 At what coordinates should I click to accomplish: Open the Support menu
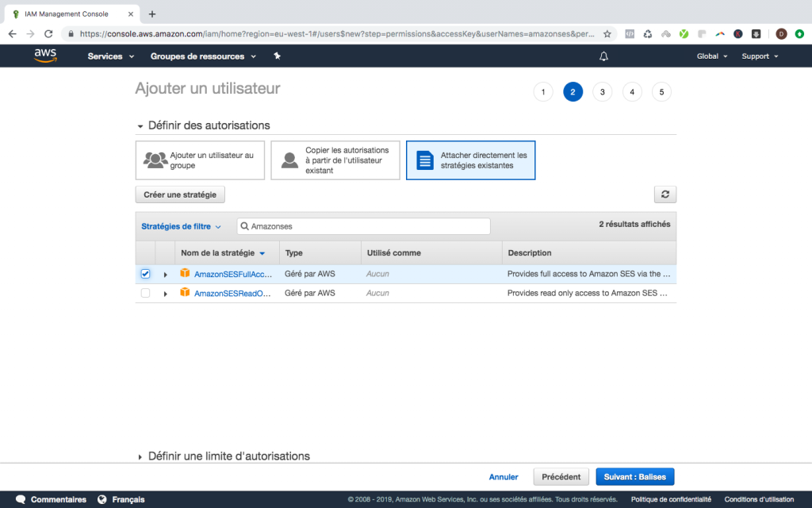click(x=759, y=56)
